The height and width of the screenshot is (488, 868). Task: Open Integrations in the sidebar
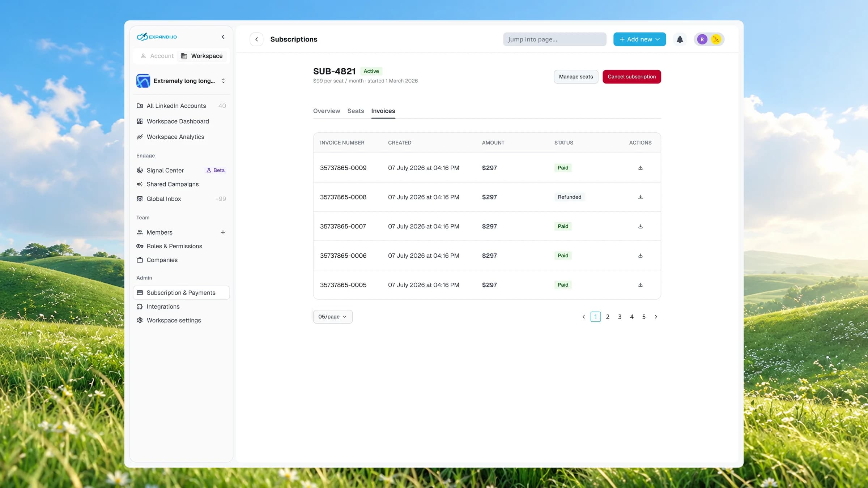pyautogui.click(x=181, y=307)
